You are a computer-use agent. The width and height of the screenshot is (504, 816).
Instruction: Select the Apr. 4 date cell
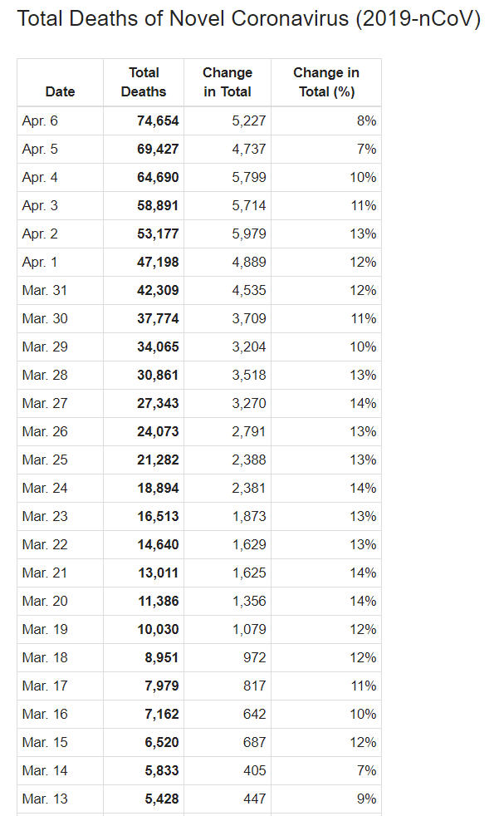click(x=40, y=177)
